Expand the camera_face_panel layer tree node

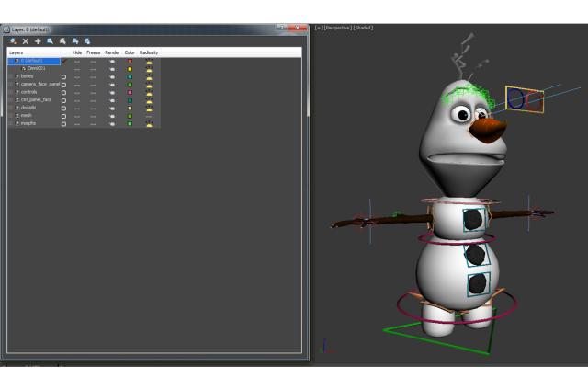pos(10,85)
